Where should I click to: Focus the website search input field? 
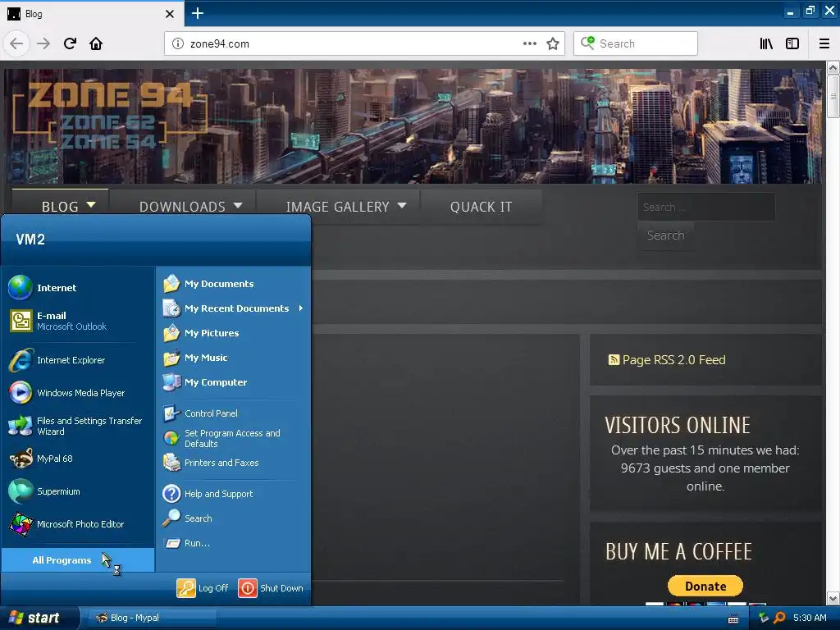pos(706,207)
